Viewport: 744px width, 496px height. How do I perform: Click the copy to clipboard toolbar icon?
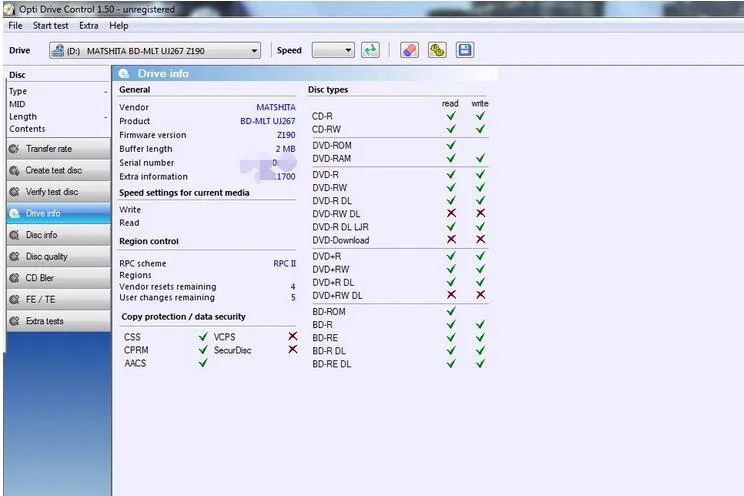pyautogui.click(x=437, y=50)
